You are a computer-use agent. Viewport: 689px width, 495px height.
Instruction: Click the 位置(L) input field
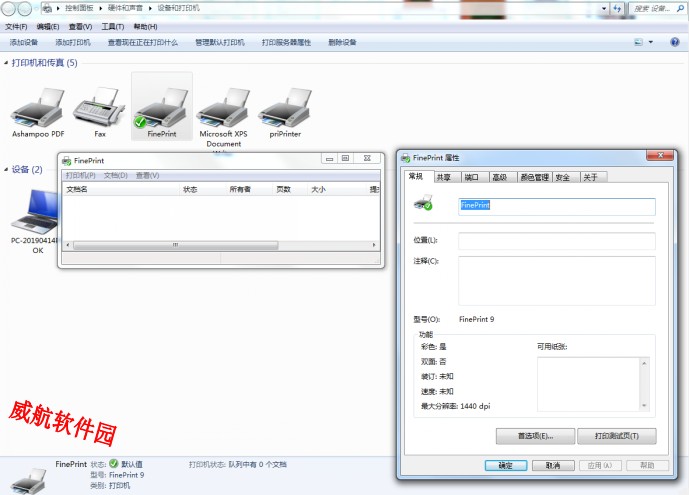click(x=556, y=241)
